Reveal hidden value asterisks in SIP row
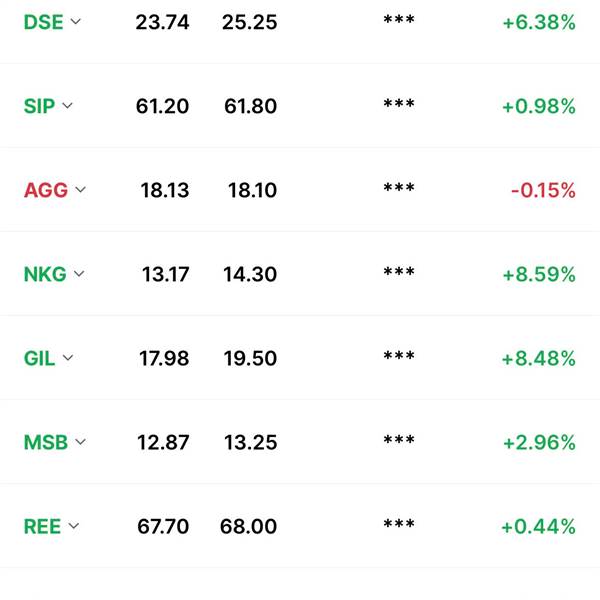 (399, 104)
